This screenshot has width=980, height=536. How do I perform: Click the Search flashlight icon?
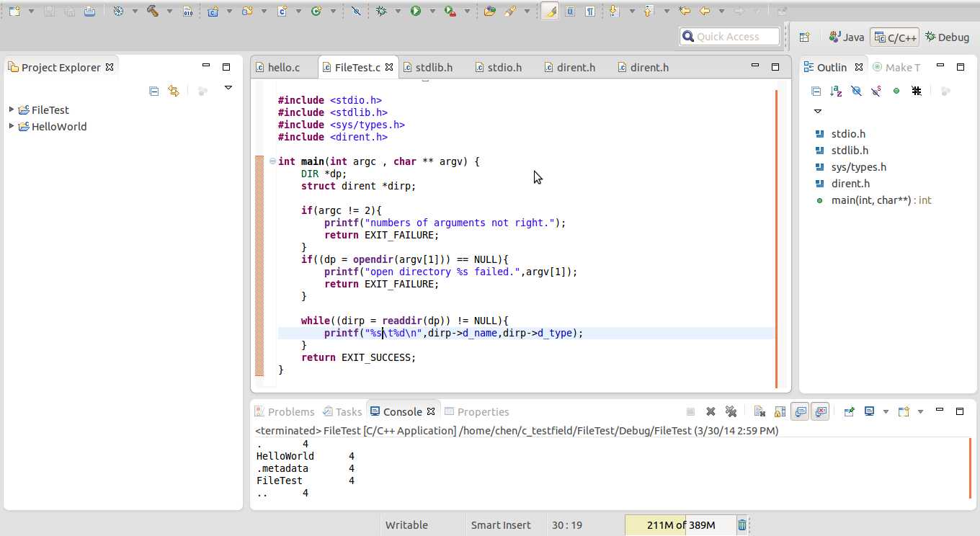click(x=511, y=11)
